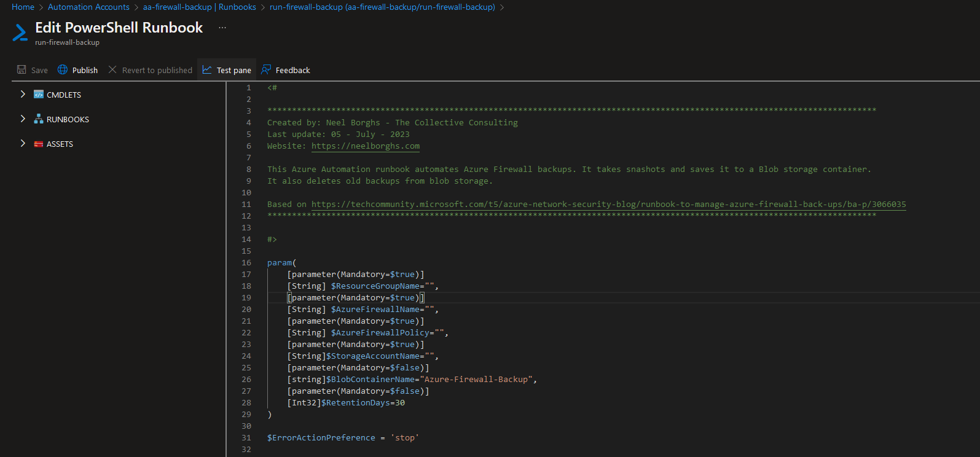
Task: Click line number 31 in gutter
Action: 246,437
